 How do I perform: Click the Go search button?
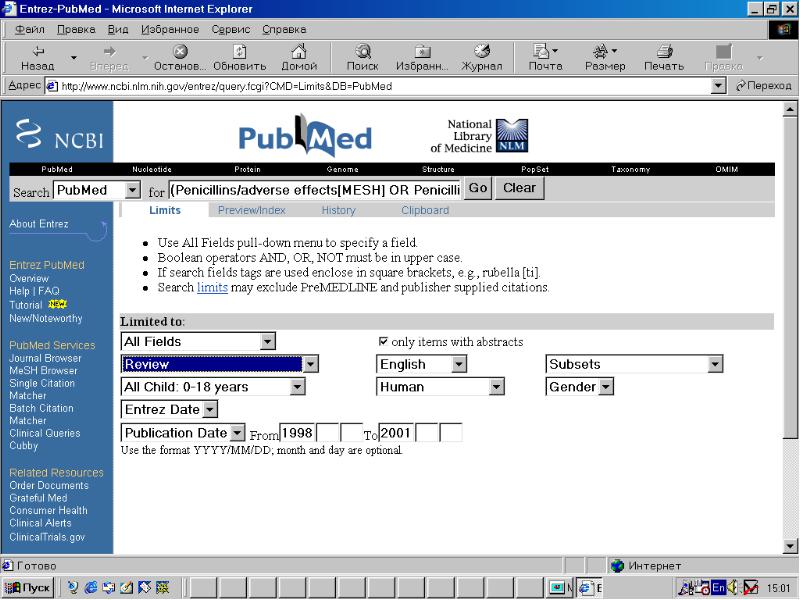tap(478, 188)
